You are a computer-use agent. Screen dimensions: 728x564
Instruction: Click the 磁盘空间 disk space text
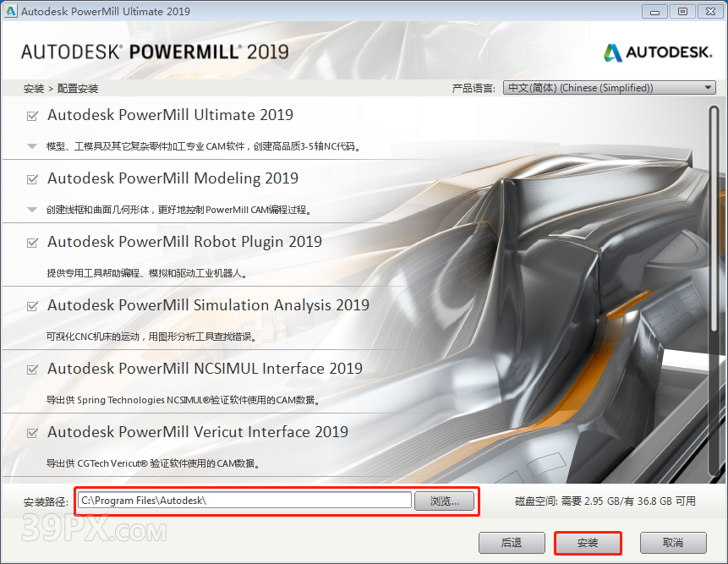605,501
